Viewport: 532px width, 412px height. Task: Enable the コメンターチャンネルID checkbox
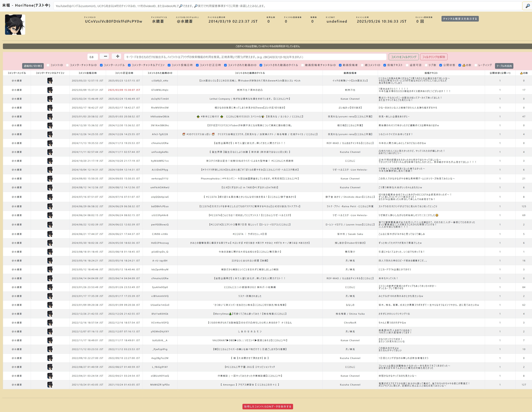click(x=67, y=65)
